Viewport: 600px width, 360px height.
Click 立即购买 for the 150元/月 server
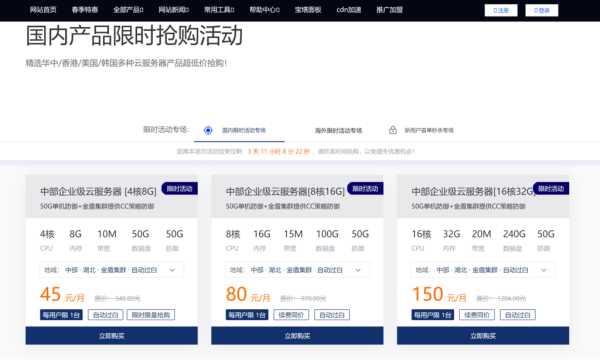point(483,336)
